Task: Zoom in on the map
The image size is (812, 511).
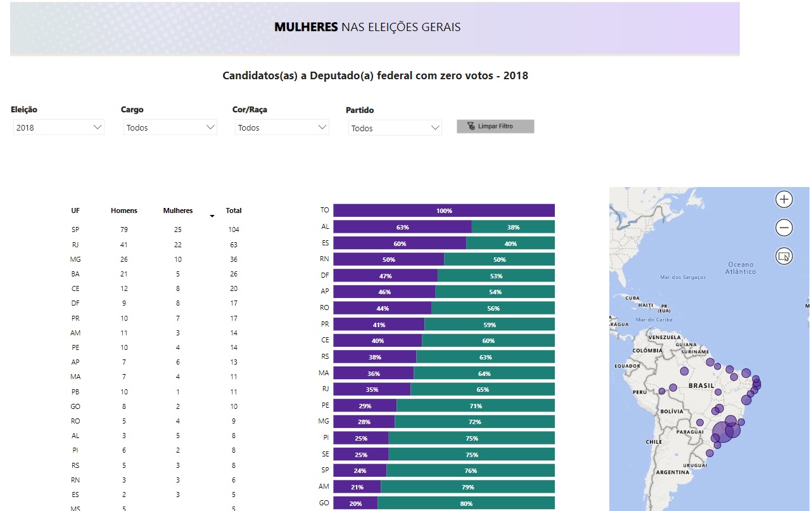Action: pos(784,199)
